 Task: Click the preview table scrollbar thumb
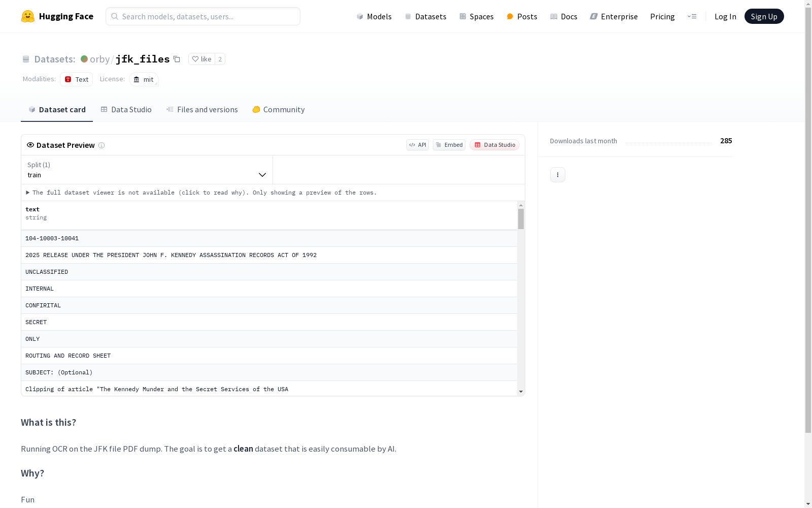521,219
